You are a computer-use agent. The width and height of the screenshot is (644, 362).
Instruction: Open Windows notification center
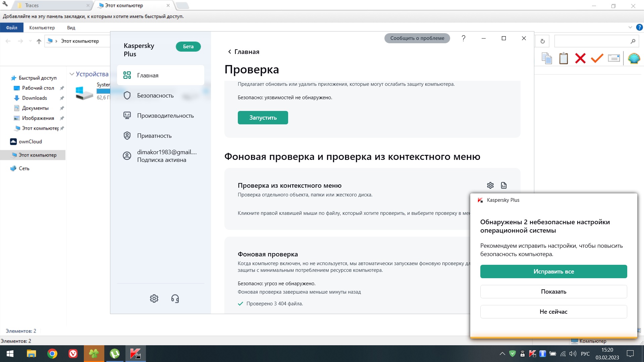pyautogui.click(x=630, y=354)
